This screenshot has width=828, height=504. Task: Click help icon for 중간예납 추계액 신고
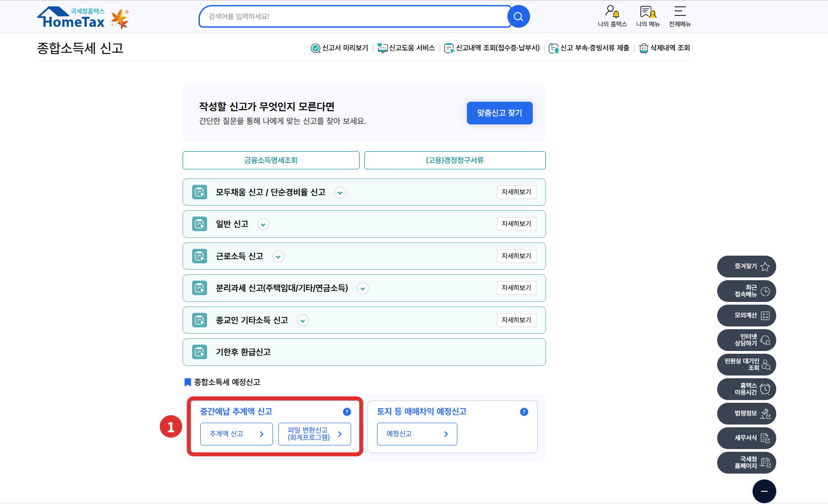point(347,412)
